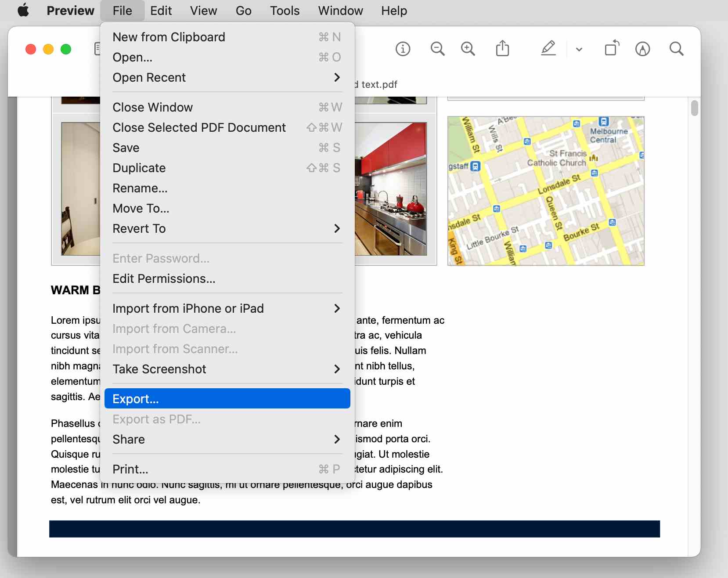Select the Markup pen icon
This screenshot has height=578, width=728.
pyautogui.click(x=548, y=49)
